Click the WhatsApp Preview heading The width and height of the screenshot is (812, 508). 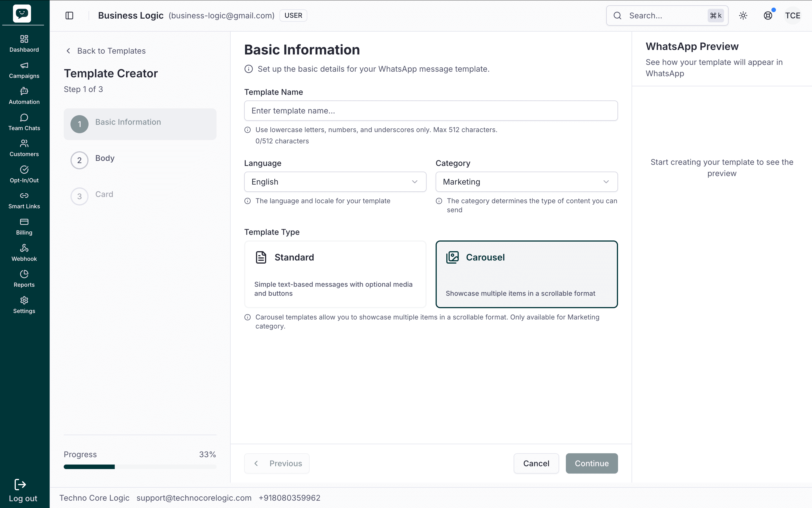click(692, 46)
